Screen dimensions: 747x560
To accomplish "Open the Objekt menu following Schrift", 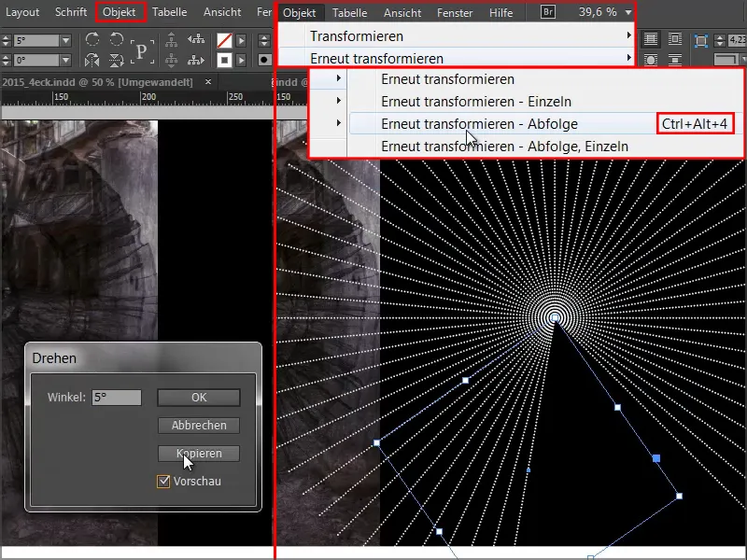I will tap(120, 12).
